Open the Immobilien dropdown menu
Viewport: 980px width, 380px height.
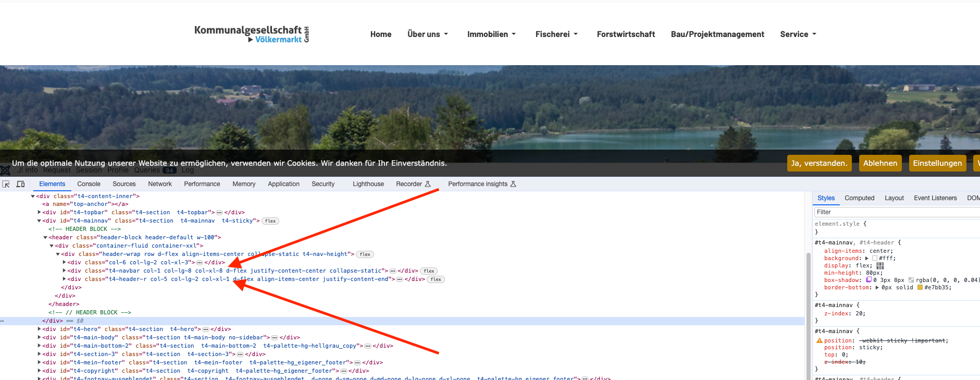(x=491, y=34)
